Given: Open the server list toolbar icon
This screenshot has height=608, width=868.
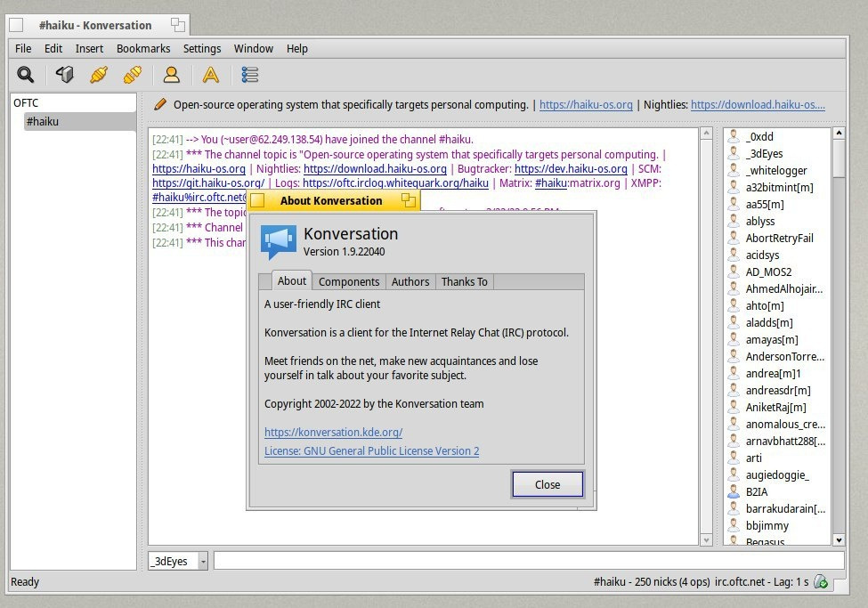Looking at the screenshot, I should click(65, 75).
